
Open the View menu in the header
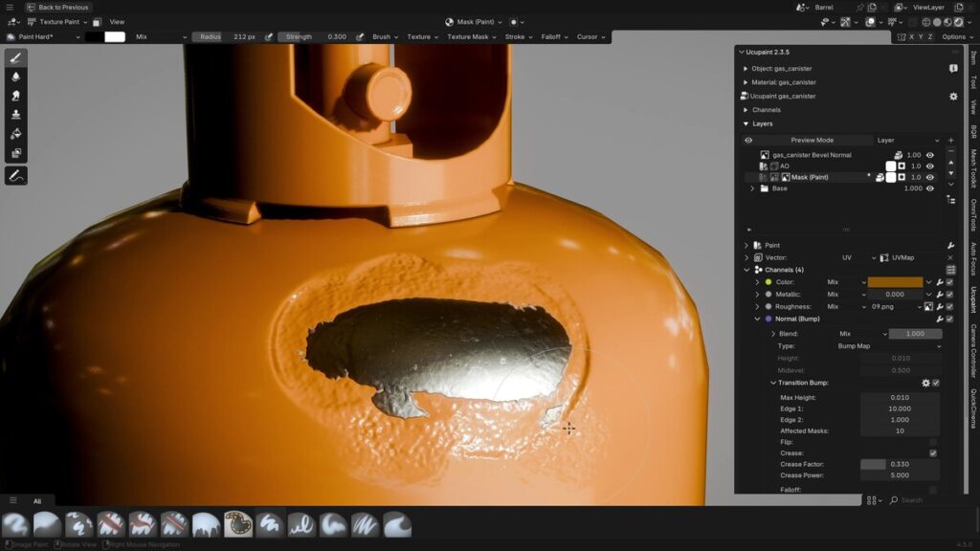pyautogui.click(x=116, y=22)
